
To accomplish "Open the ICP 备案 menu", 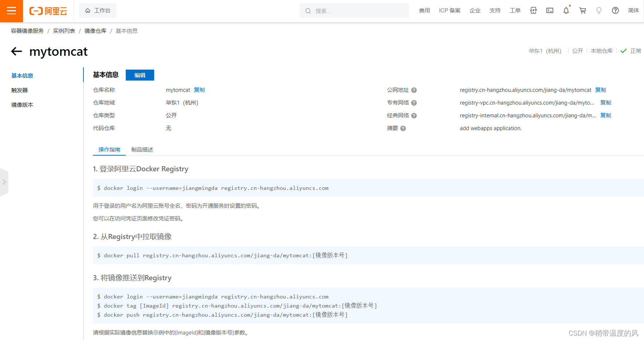I will [450, 11].
